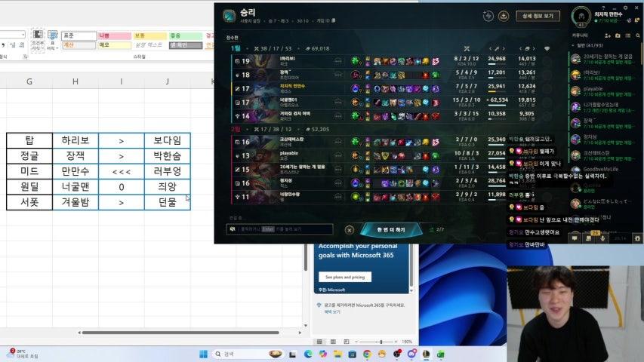Apply the 계산 cell style

79,44
